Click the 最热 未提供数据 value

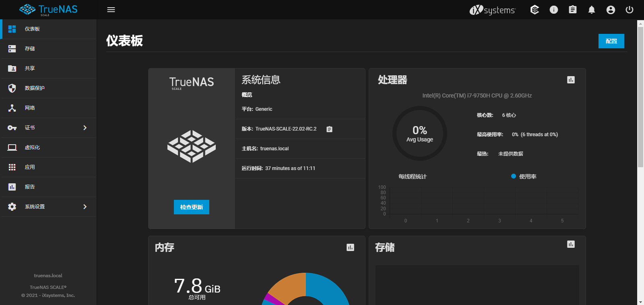(511, 154)
